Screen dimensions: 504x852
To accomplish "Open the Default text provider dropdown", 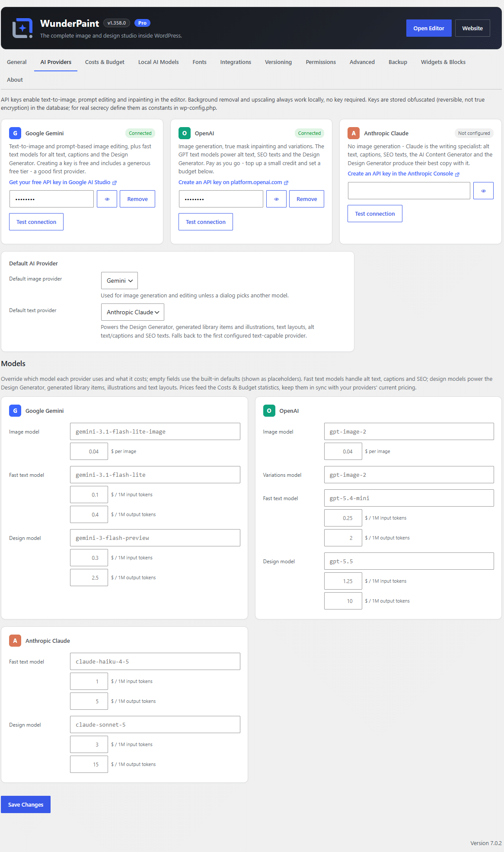I will tap(133, 312).
